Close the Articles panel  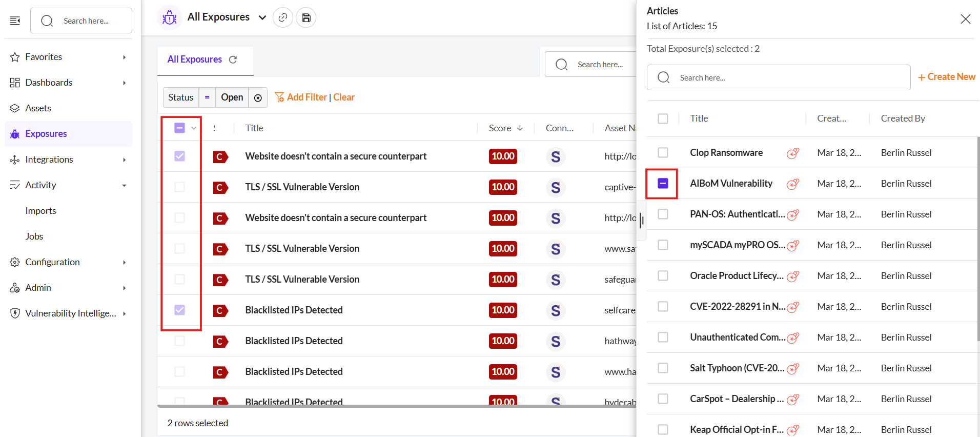coord(965,19)
